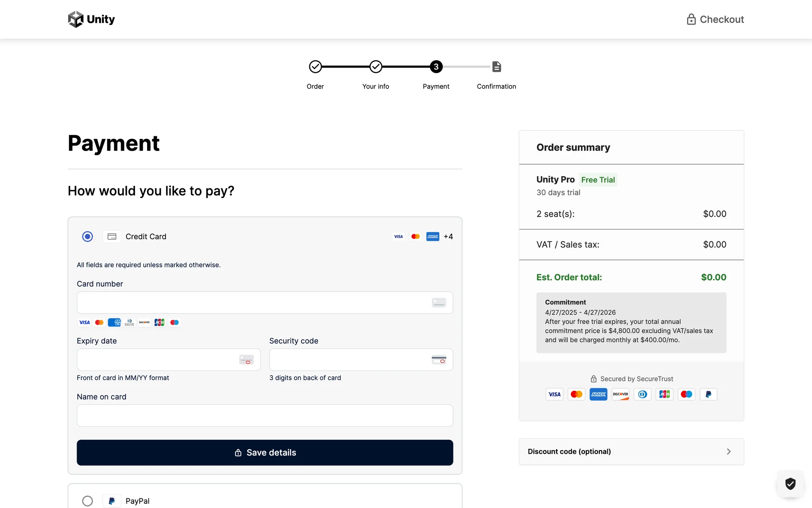Click the Discover logo in Secured by SecureTrust row
The image size is (812, 508).
click(620, 394)
